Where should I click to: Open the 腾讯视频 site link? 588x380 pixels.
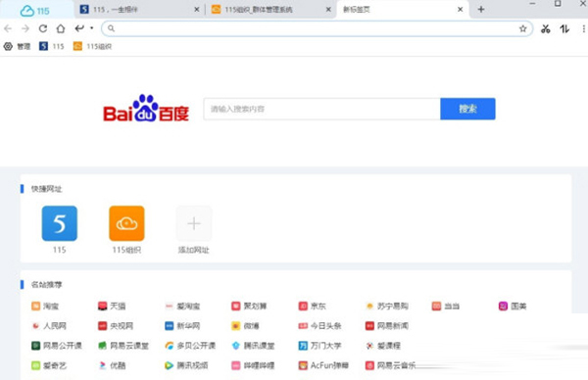(186, 365)
